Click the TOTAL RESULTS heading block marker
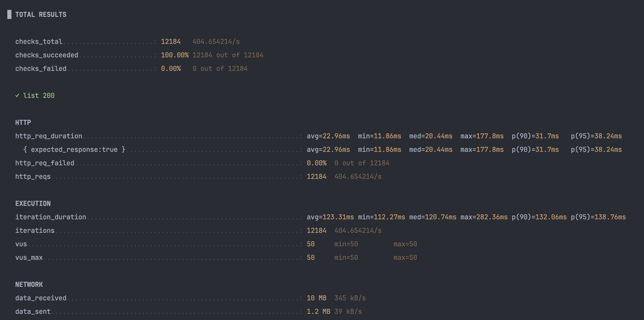The height and width of the screenshot is (320, 644). 9,14
